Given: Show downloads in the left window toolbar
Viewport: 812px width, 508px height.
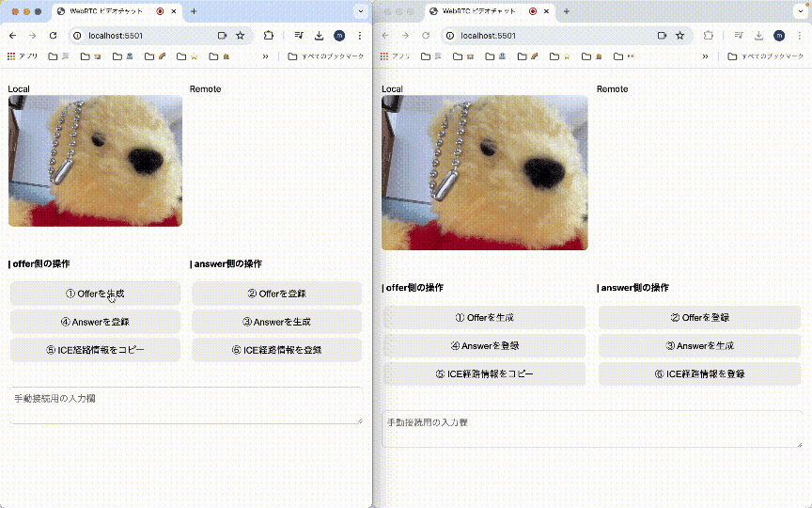Looking at the screenshot, I should 319,36.
